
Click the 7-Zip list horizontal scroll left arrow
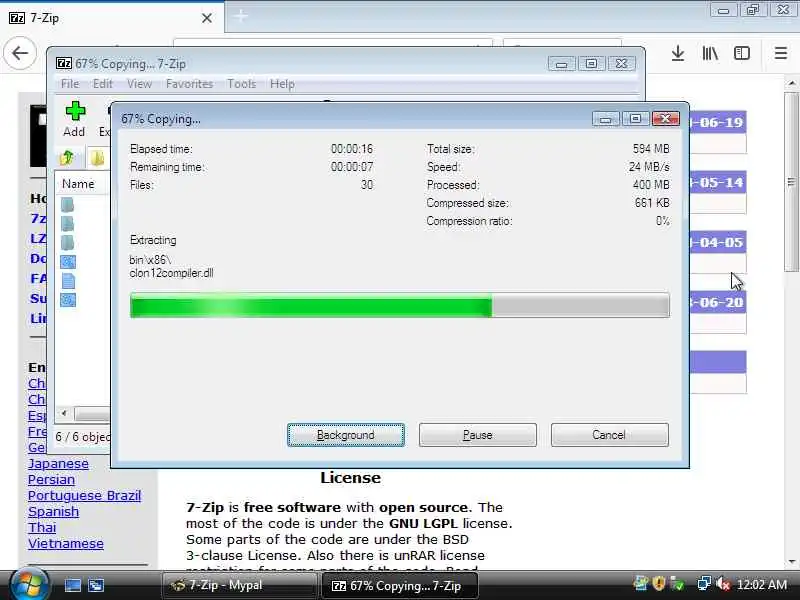[64, 413]
